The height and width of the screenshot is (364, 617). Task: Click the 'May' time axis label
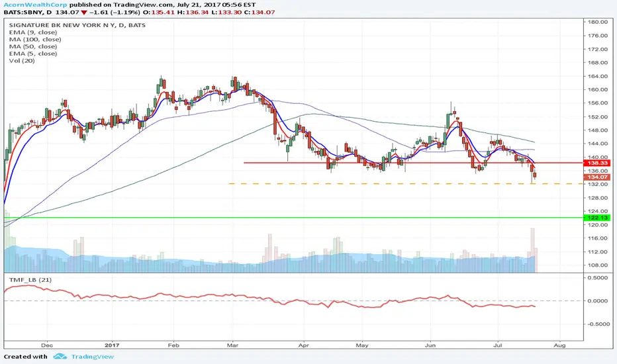coord(362,345)
